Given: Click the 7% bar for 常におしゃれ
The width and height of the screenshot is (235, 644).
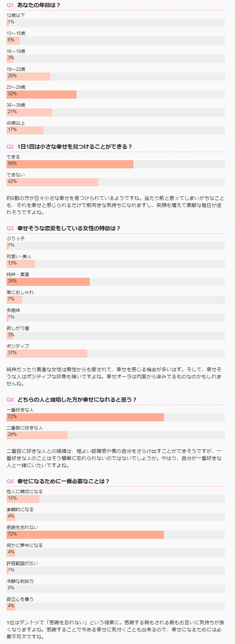Looking at the screenshot, I should tap(14, 299).
